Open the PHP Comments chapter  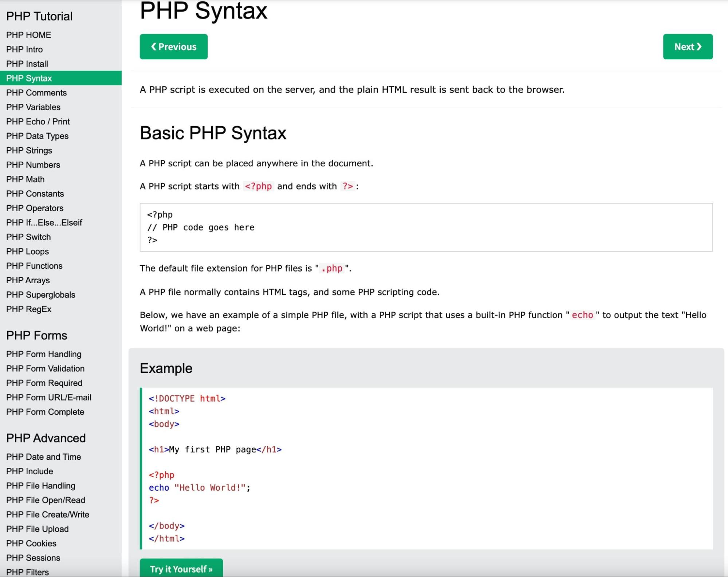[x=36, y=93]
